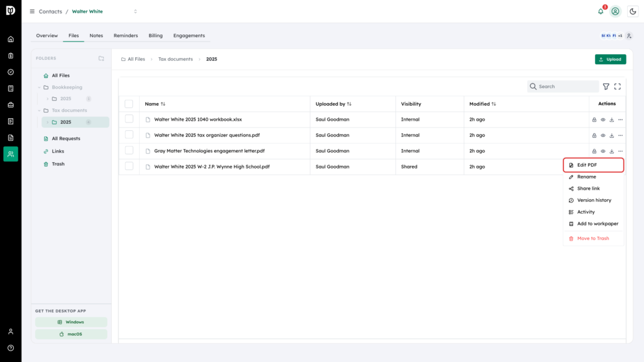
Task: Choose Edit PDF from the context menu
Action: (x=594, y=165)
